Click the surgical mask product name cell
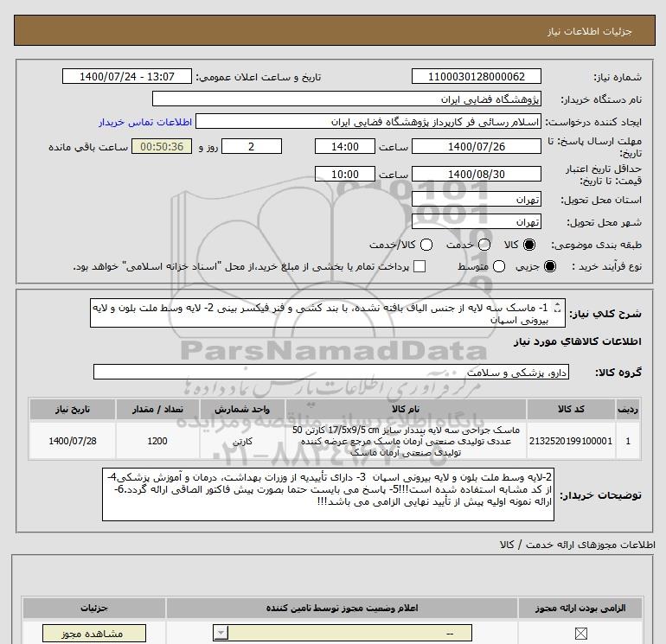666x644 pixels. coord(406,441)
